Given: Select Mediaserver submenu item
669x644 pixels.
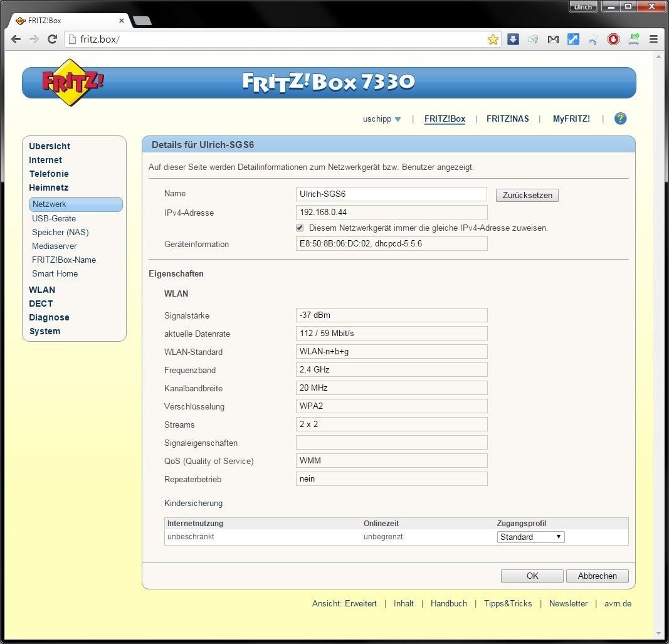Looking at the screenshot, I should point(54,246).
